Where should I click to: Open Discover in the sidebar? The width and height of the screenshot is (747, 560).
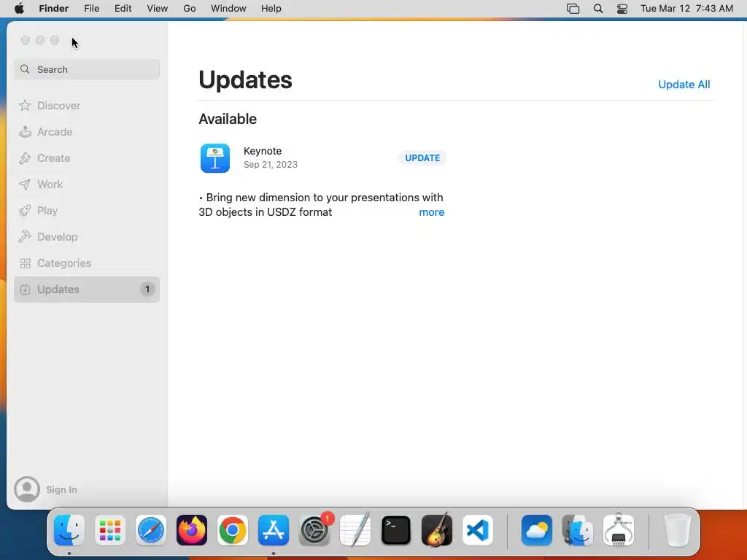(87, 105)
